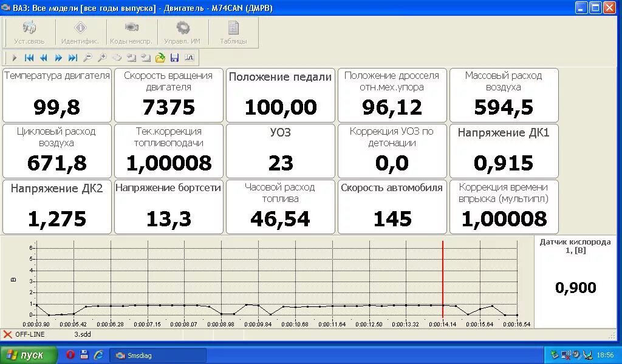
Task: Launch Internet Explorer from quick launch
Action: (98, 354)
